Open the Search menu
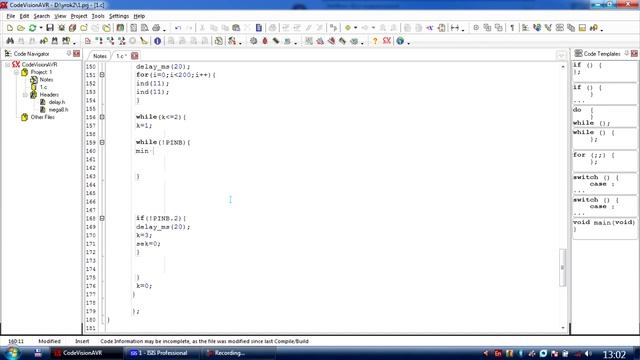 pos(42,16)
